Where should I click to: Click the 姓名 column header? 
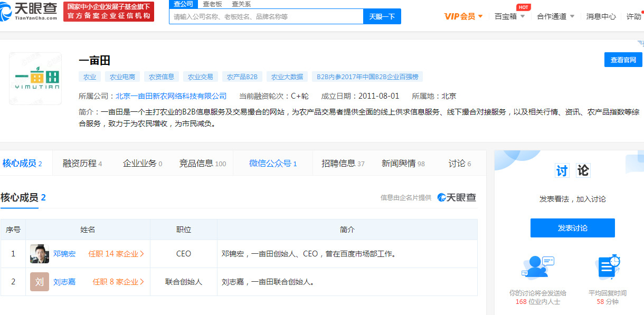point(88,230)
